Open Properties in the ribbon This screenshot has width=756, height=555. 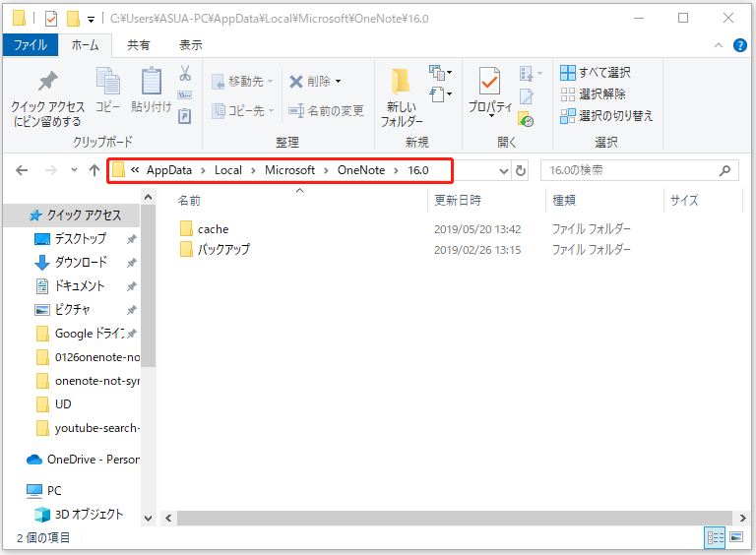click(x=490, y=92)
